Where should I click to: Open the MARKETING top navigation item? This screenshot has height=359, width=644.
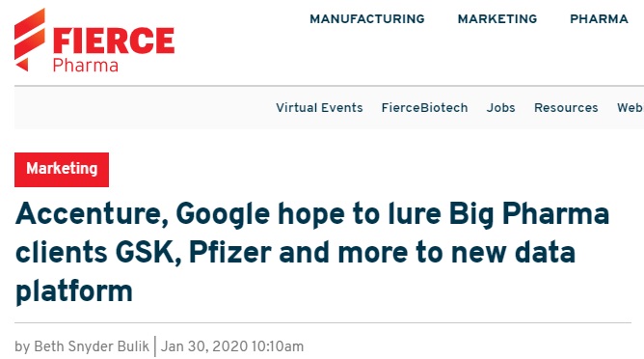[x=497, y=19]
